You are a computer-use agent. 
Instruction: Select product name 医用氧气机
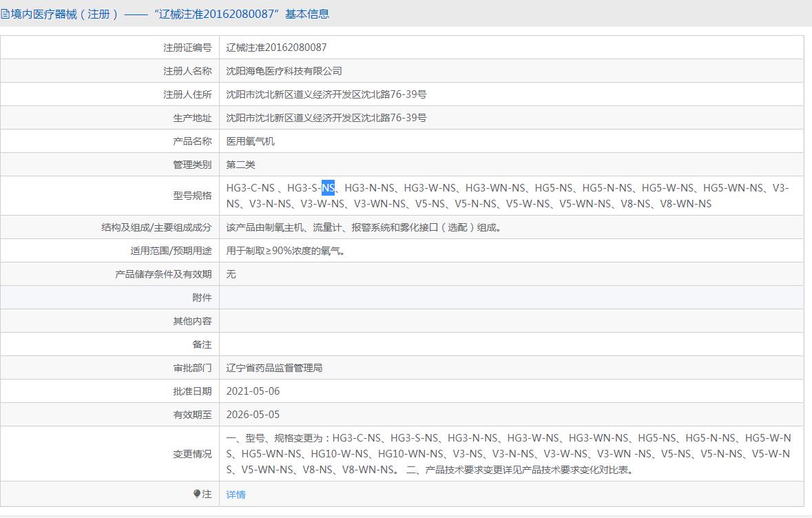click(251, 141)
